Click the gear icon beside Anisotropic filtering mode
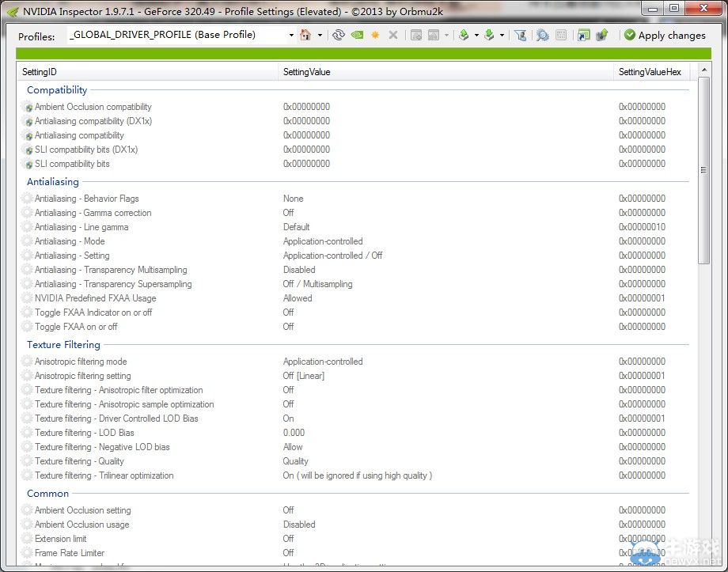Image resolution: width=728 pixels, height=572 pixels. coord(28,362)
